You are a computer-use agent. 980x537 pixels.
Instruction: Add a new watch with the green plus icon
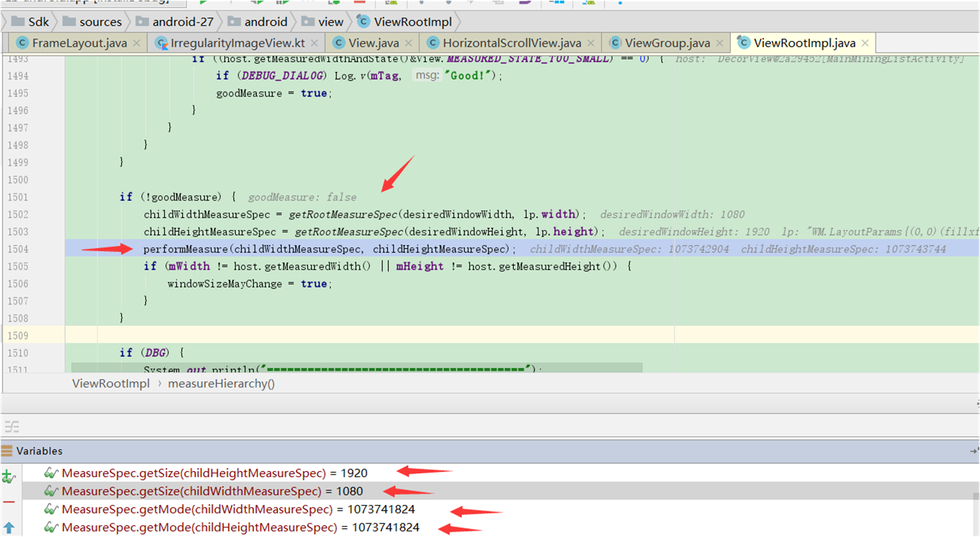click(9, 477)
